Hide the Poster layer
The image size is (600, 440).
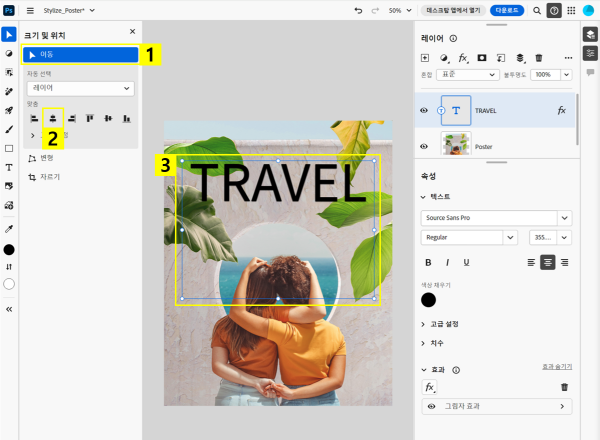[424, 146]
